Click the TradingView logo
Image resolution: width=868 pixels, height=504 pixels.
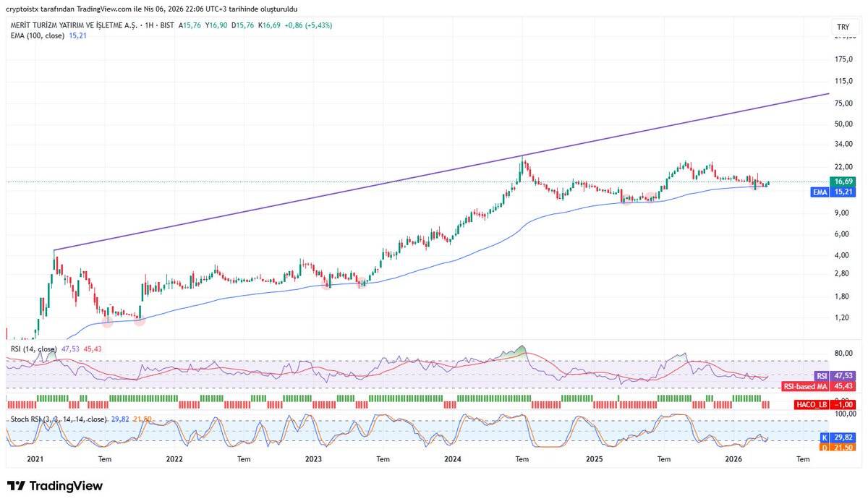click(x=55, y=486)
